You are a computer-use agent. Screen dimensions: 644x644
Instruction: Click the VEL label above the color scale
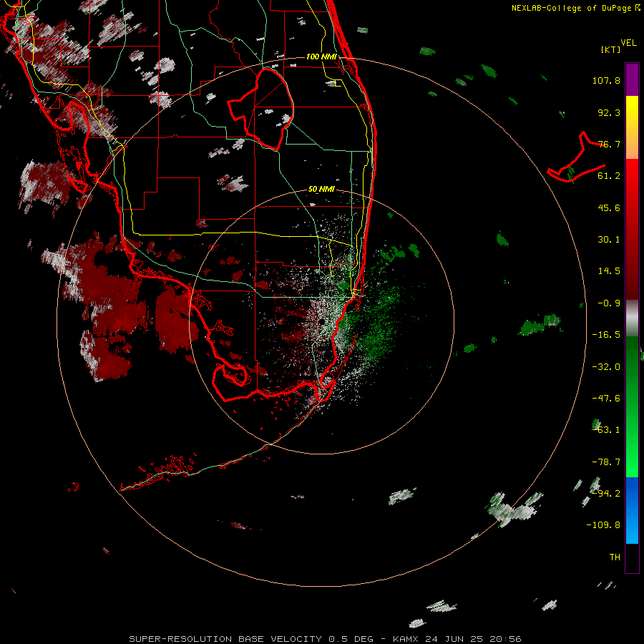tap(628, 42)
